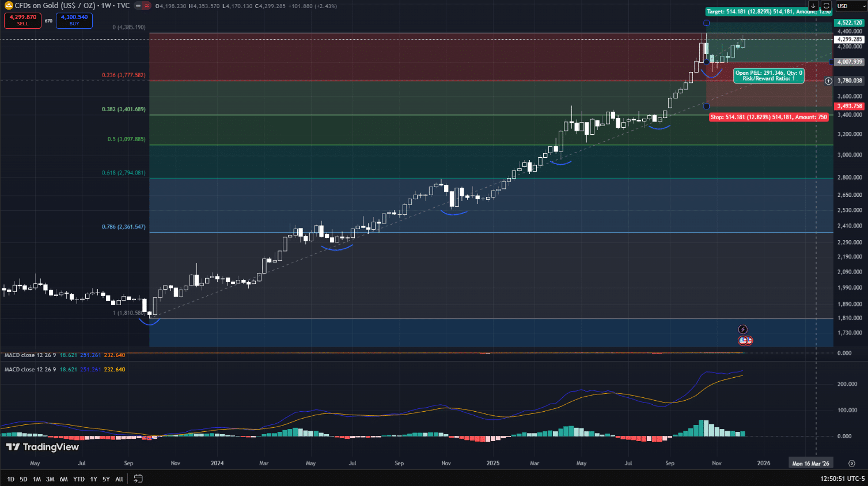Open chart scale settings gear icon

click(x=852, y=463)
